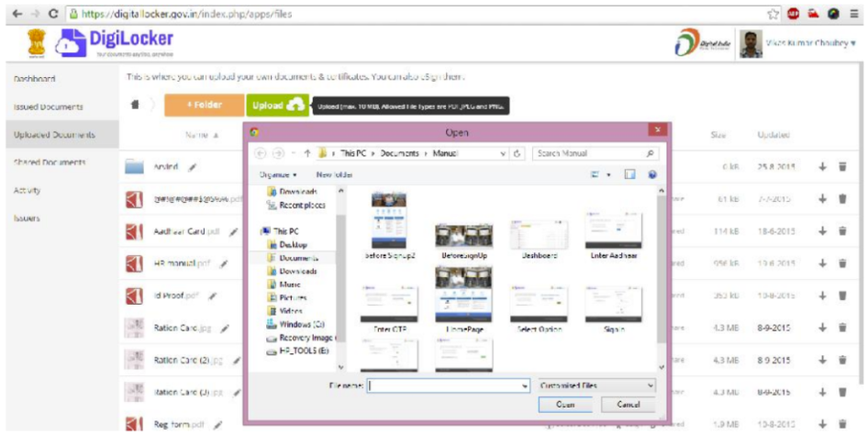
Task: Delete Aadhaar Card.pdf
Action: click(842, 230)
